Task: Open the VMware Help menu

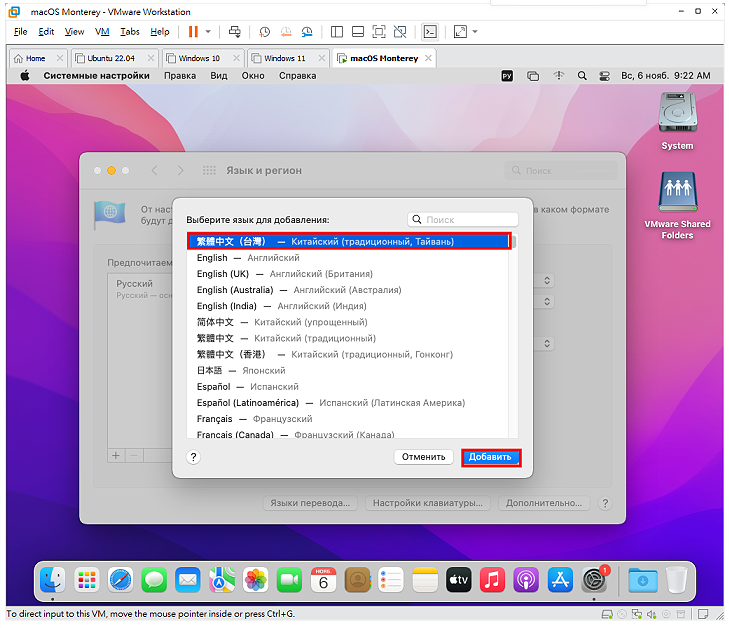Action: [x=159, y=32]
